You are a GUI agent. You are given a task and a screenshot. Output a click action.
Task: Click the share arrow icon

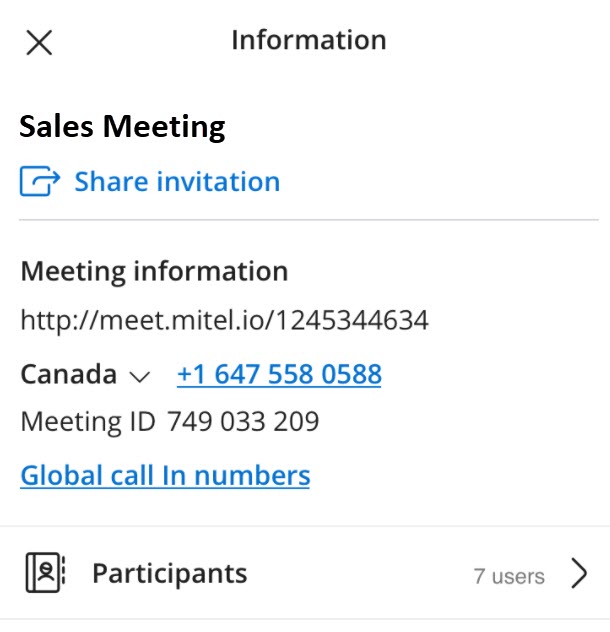(41, 182)
